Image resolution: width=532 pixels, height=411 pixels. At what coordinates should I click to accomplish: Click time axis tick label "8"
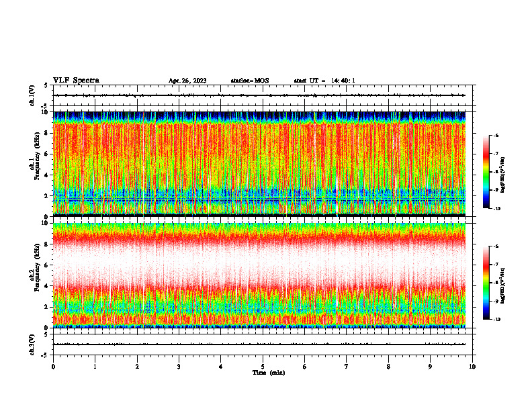click(388, 367)
